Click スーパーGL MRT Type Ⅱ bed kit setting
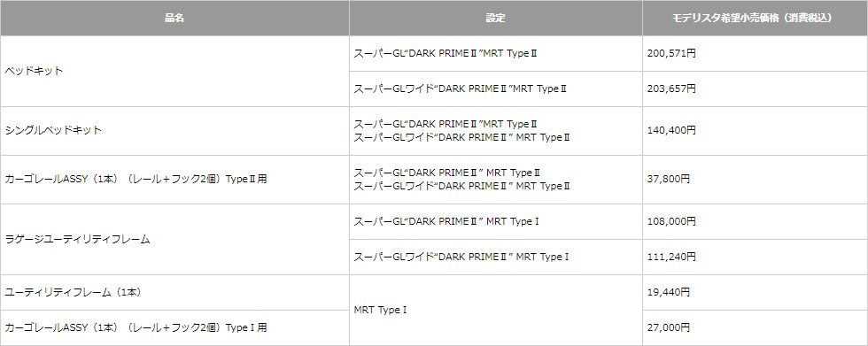This screenshot has width=868, height=346. pyautogui.click(x=495, y=54)
